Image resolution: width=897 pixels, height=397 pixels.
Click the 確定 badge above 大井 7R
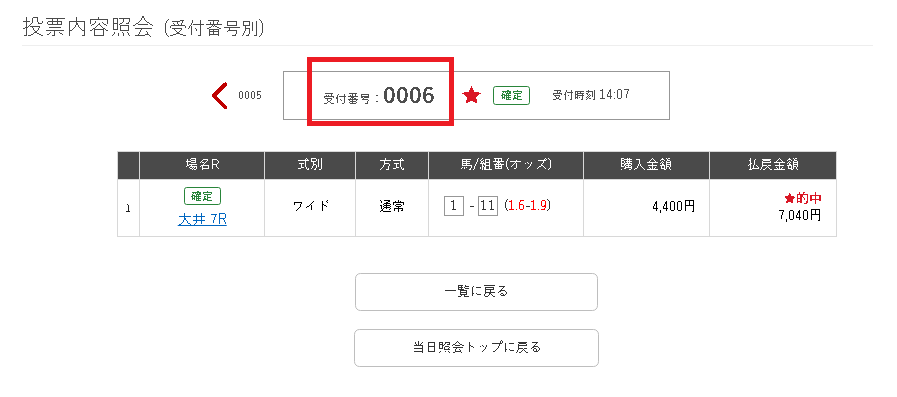pyautogui.click(x=202, y=196)
